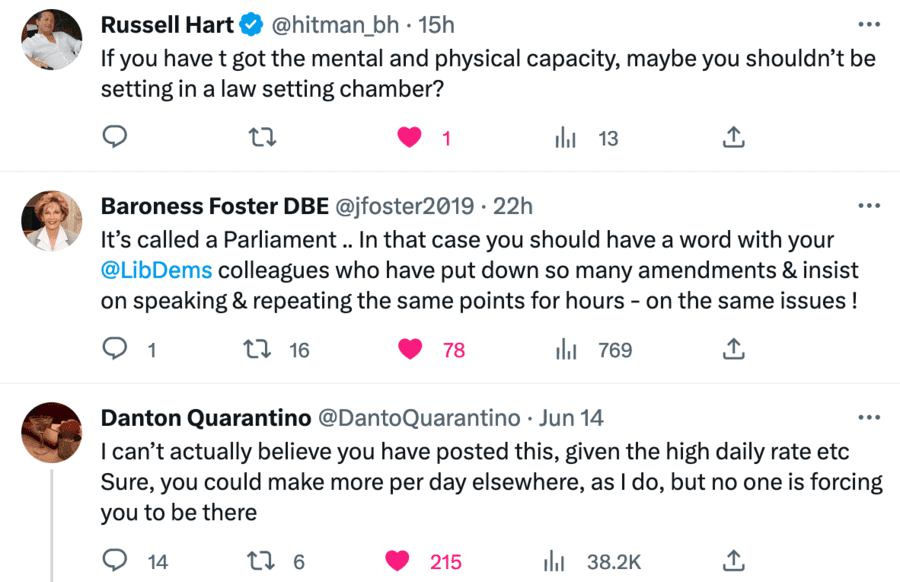Share Baroness Foster's tweet

coord(733,349)
